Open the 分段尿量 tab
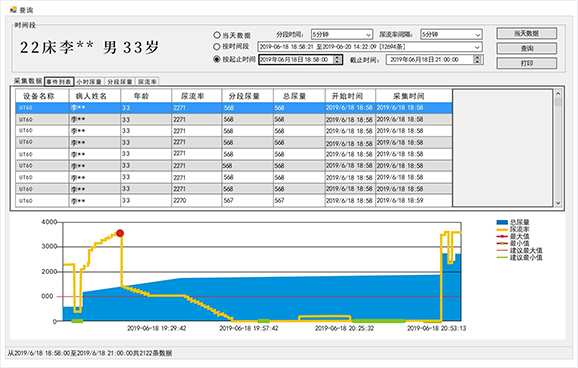Screen dimensions: 578x368 [x=119, y=82]
